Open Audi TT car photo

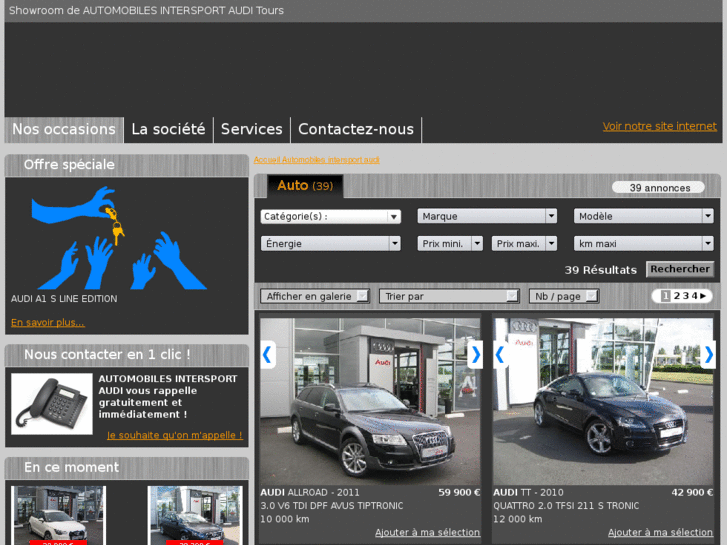point(603,401)
